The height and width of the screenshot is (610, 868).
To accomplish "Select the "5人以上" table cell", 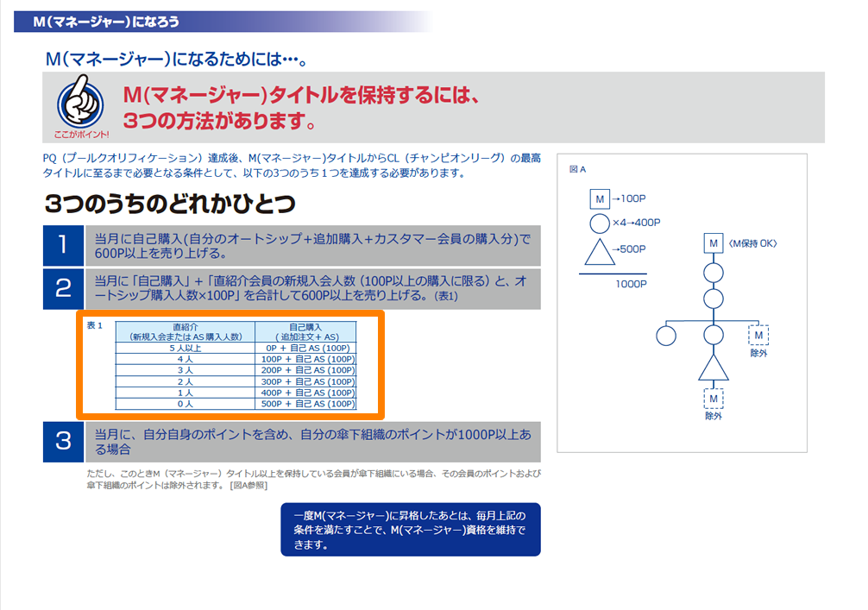I will 187,348.
